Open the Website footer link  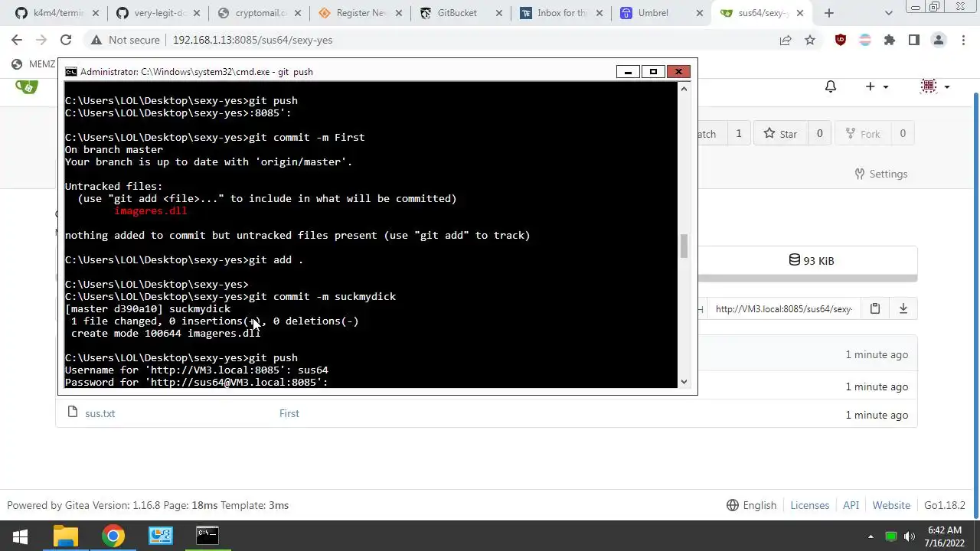[x=891, y=505]
